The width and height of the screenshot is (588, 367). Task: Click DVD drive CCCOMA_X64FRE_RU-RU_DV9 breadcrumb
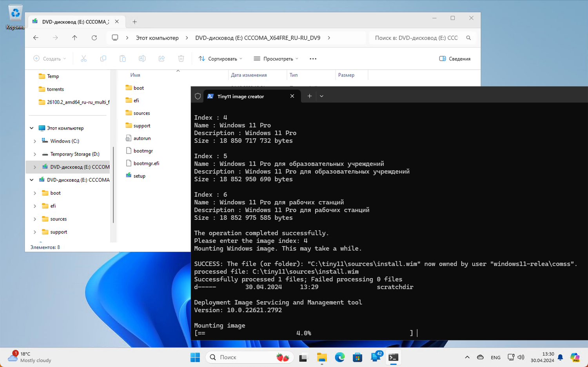[x=258, y=38]
